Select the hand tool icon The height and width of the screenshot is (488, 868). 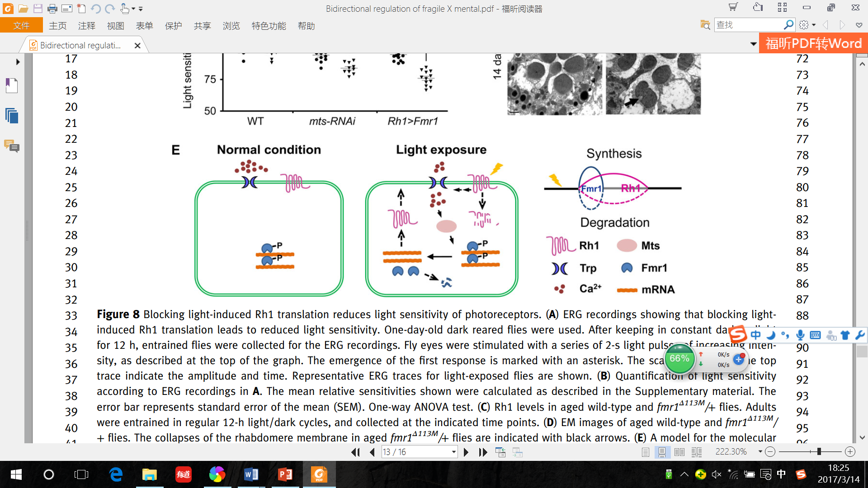[124, 9]
